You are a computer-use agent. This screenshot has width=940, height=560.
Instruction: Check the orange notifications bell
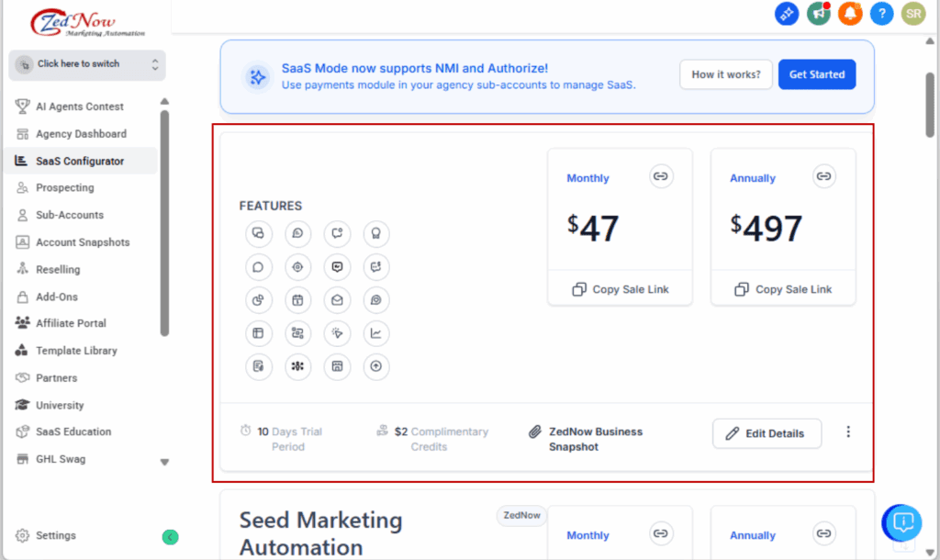click(850, 13)
